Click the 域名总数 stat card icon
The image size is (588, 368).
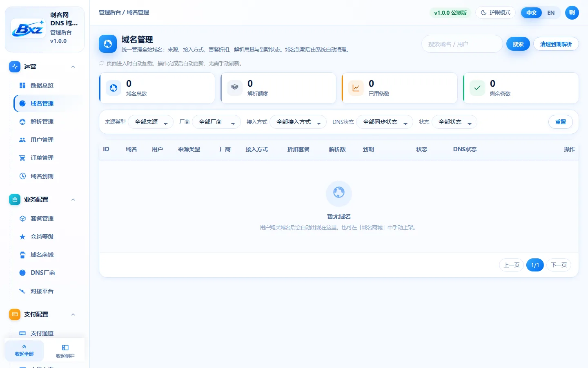(114, 88)
